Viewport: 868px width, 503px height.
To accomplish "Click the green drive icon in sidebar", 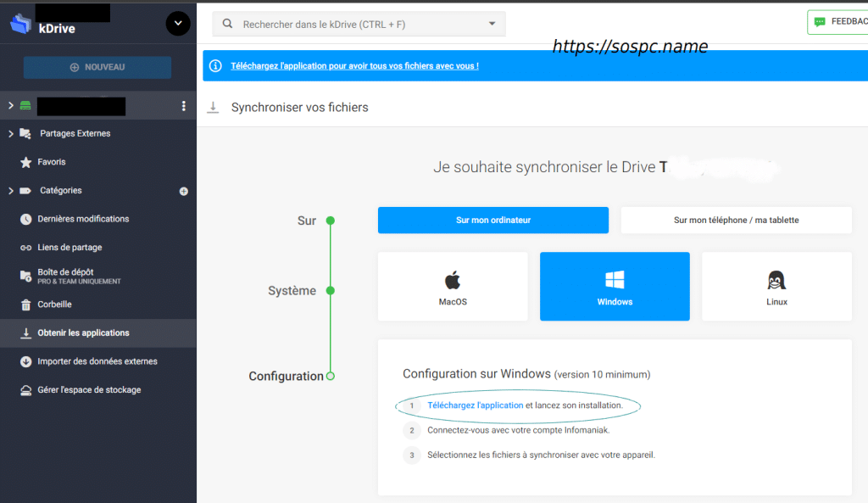I will click(25, 105).
